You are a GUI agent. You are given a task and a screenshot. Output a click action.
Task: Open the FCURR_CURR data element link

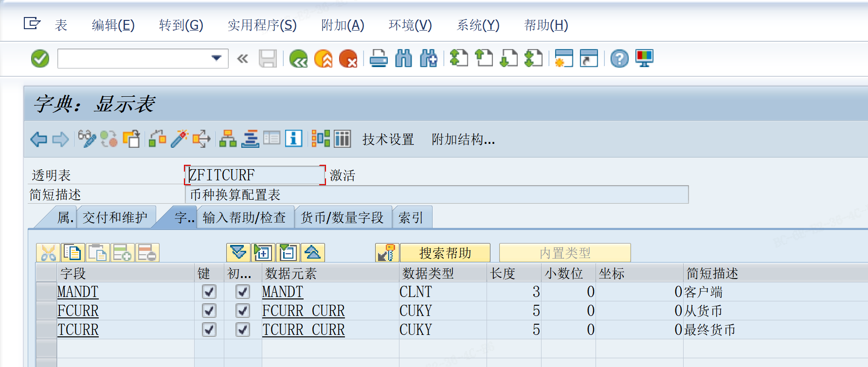coord(303,311)
